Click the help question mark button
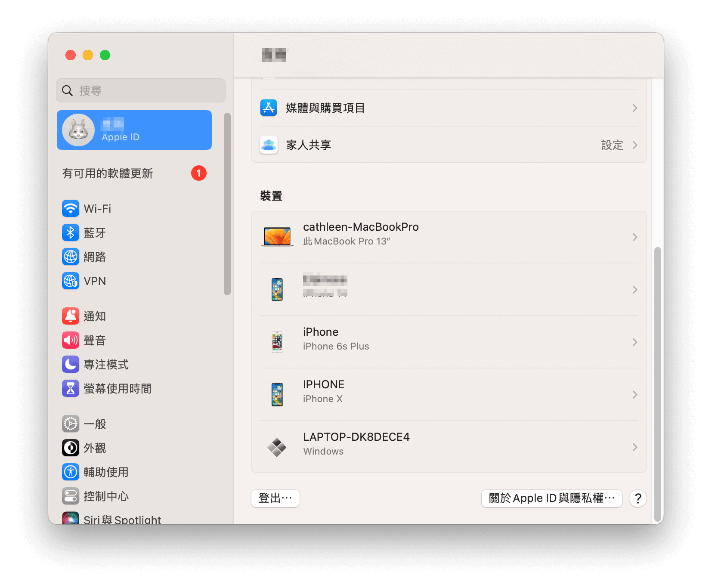The image size is (712, 588). pos(638,498)
